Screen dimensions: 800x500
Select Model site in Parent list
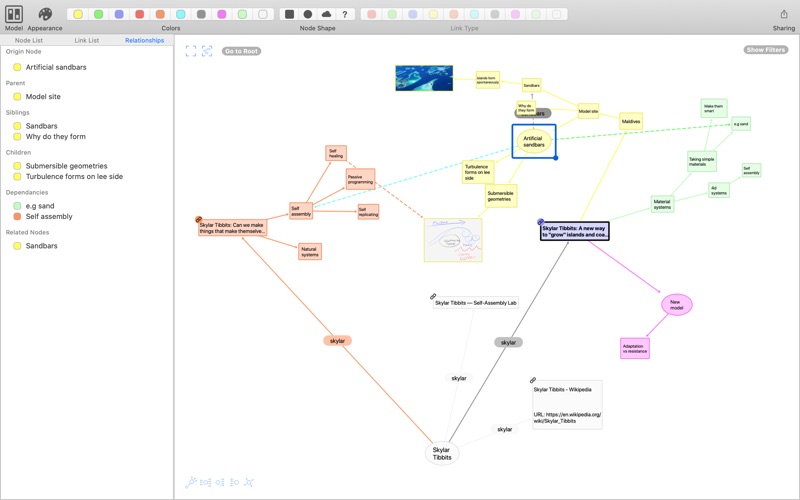[x=43, y=97]
